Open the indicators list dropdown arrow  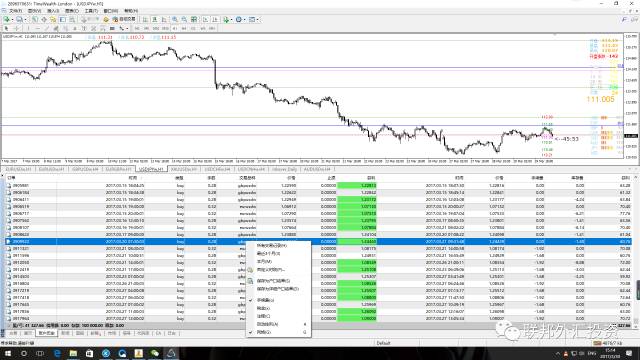[x=231, y=19]
